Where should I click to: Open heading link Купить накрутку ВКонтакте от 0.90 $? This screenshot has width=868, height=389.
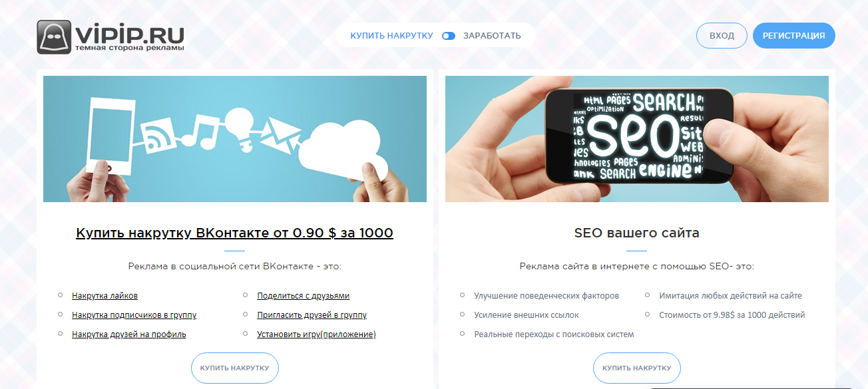click(x=234, y=233)
